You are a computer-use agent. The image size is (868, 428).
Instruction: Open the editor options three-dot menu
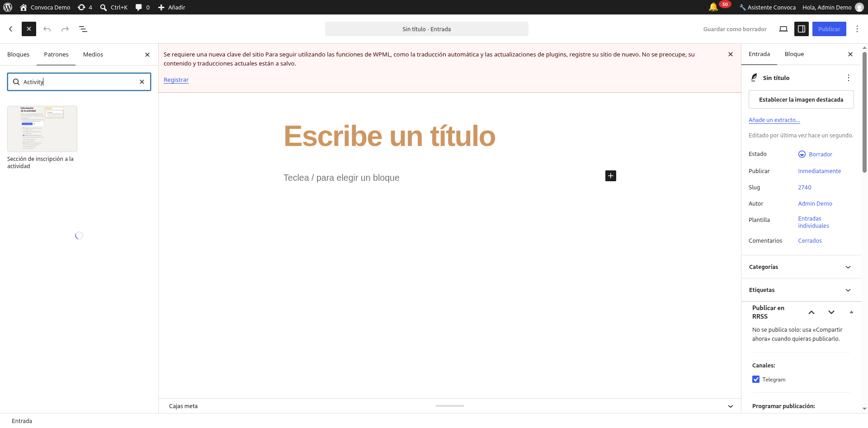[857, 29]
